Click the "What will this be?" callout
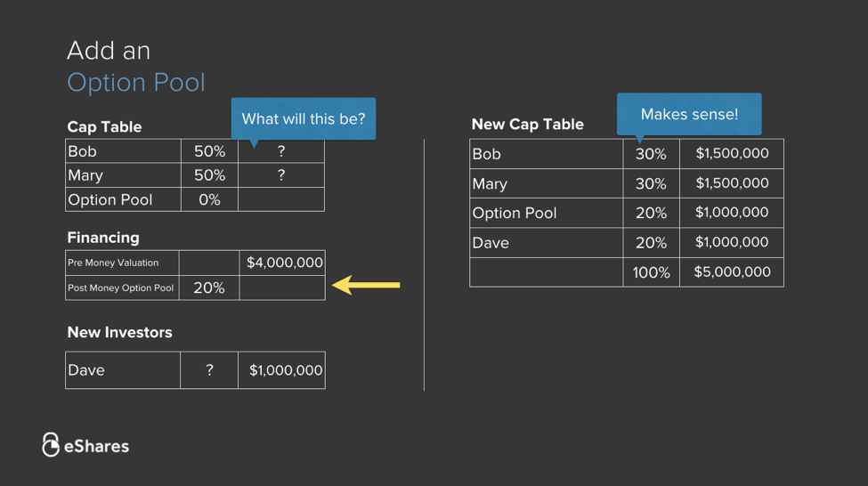This screenshot has width=868, height=486. [303, 118]
